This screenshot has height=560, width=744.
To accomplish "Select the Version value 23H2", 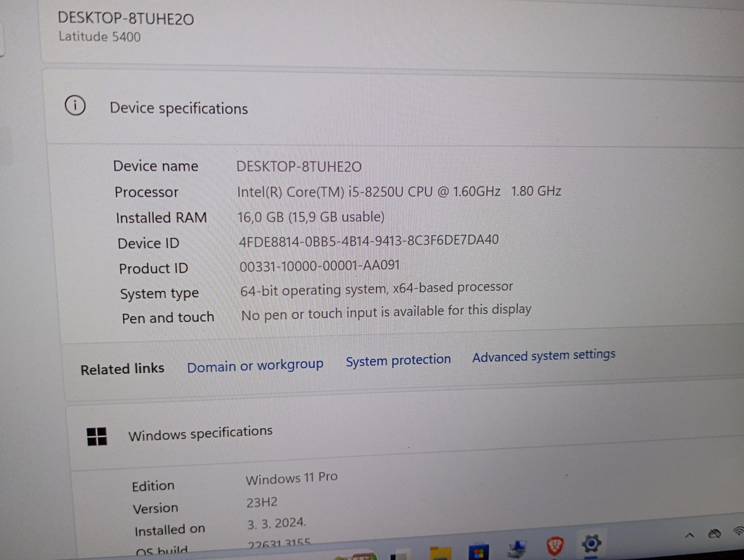I will (x=262, y=502).
